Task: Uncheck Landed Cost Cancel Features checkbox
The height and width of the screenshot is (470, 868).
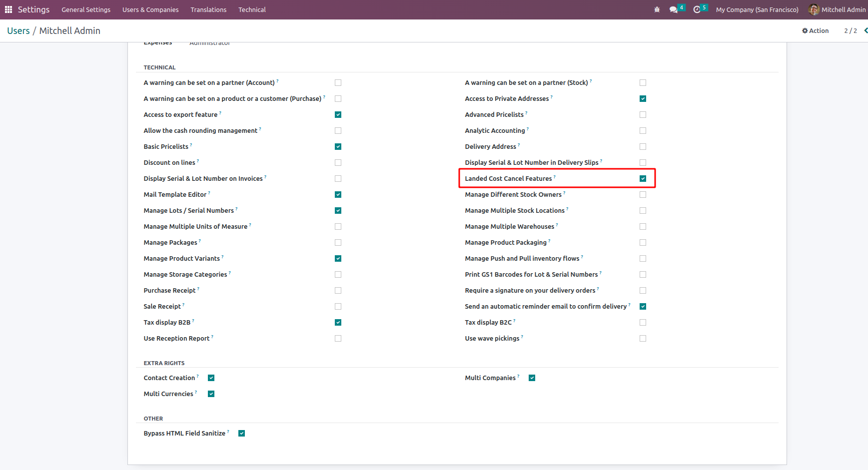Action: [643, 178]
